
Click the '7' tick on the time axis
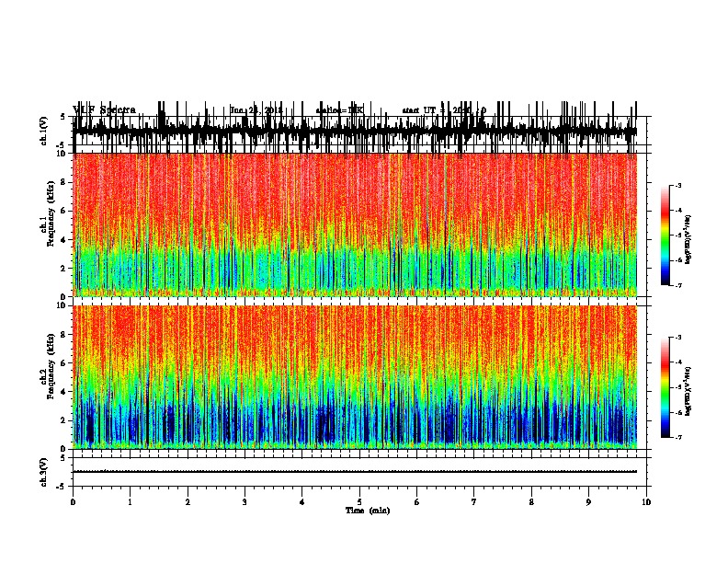(474, 502)
